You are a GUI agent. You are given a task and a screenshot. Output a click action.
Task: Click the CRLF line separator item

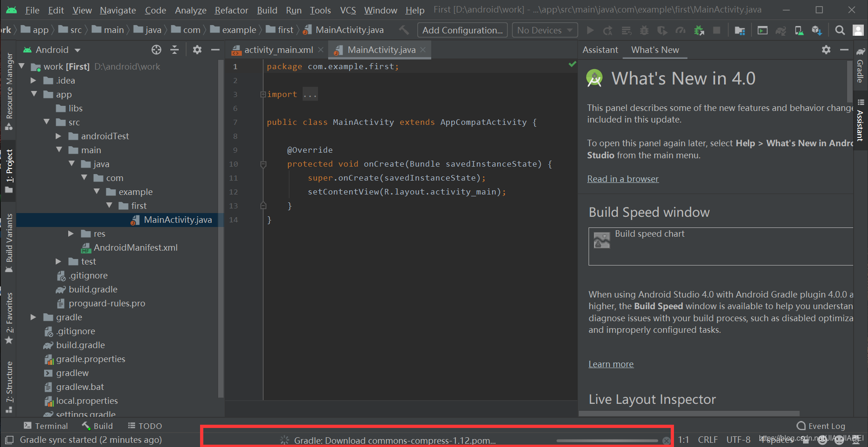[x=708, y=440]
